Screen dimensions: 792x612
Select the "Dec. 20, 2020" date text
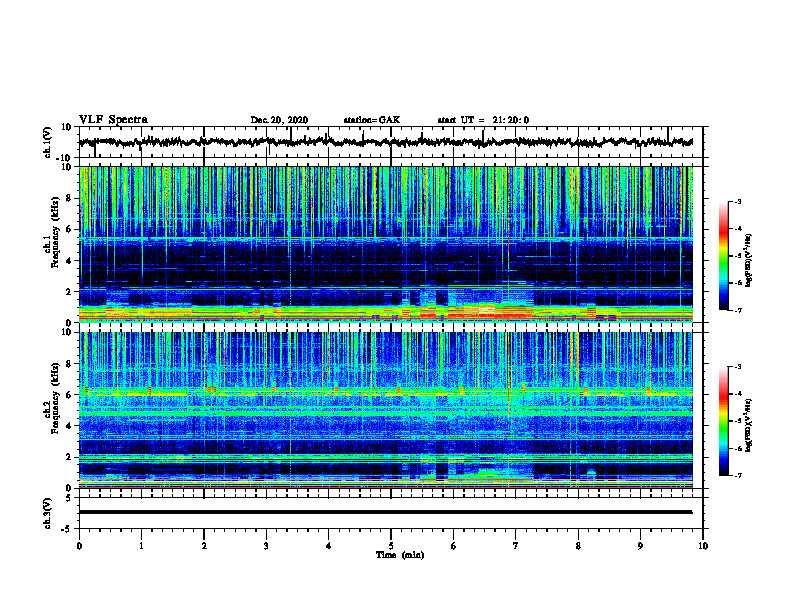279,120
